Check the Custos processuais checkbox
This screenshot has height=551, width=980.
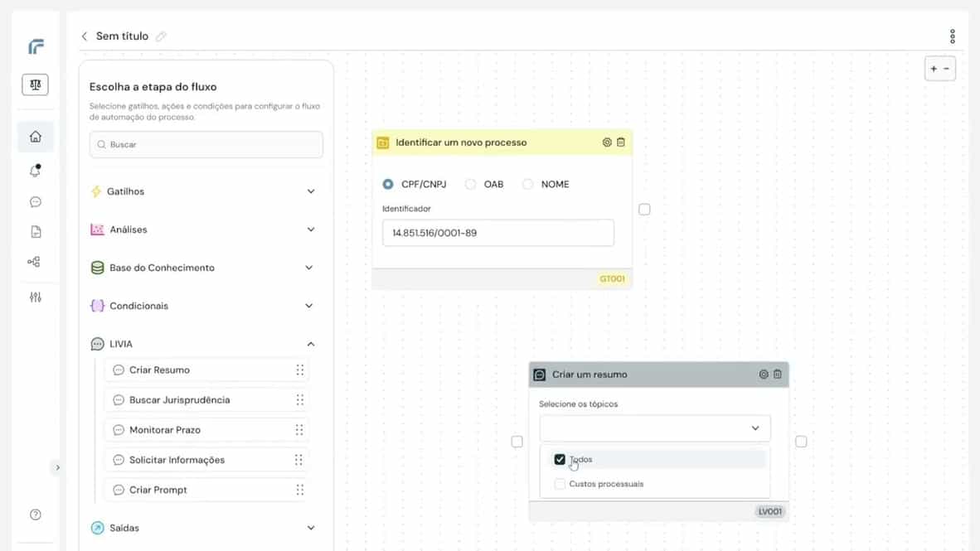click(x=560, y=484)
